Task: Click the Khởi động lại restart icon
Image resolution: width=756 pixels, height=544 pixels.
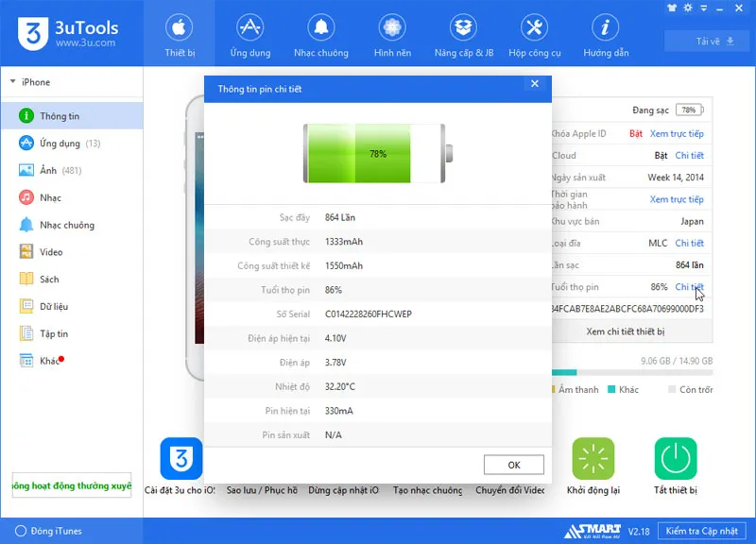Action: 593,458
